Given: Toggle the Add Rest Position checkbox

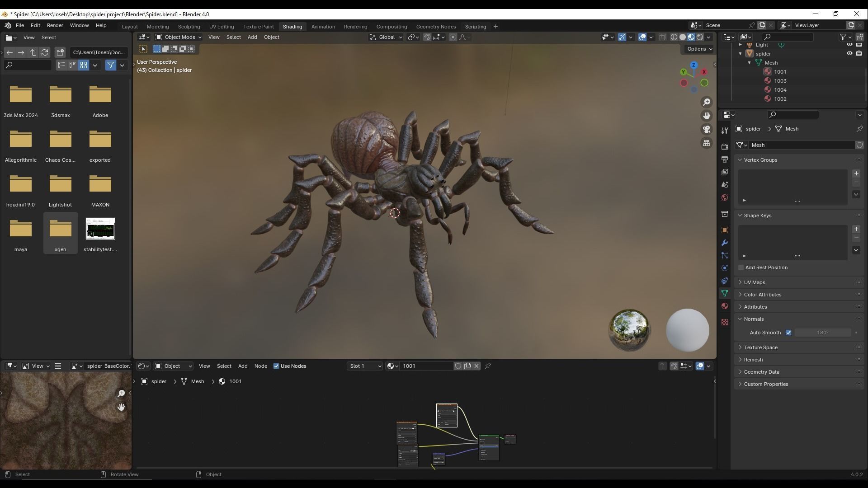Looking at the screenshot, I should [x=741, y=267].
